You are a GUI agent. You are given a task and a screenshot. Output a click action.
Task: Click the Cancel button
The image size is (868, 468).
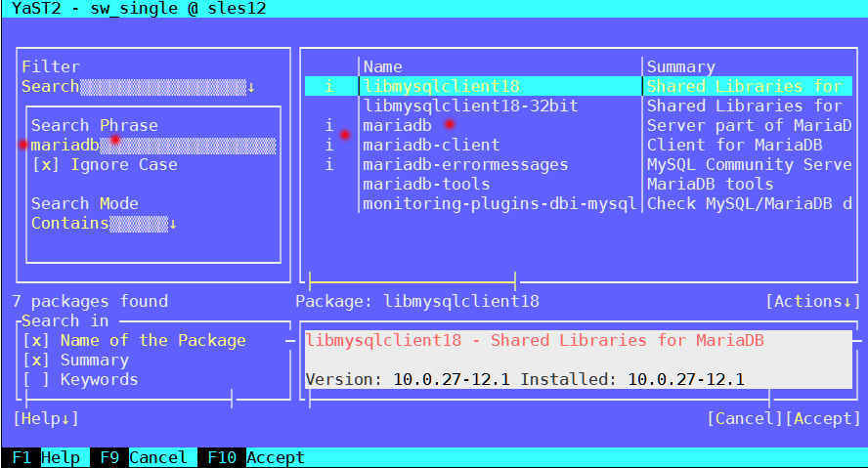click(x=745, y=418)
